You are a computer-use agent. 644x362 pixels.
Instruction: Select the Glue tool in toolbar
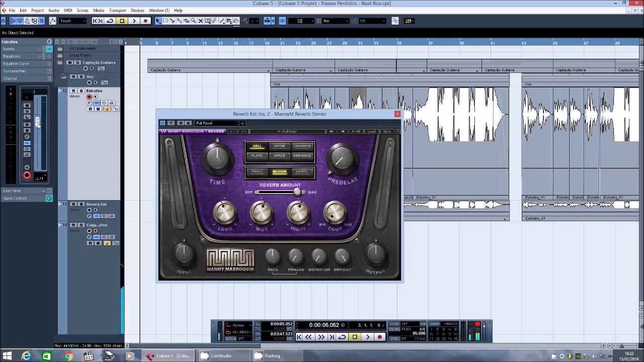[x=179, y=21]
